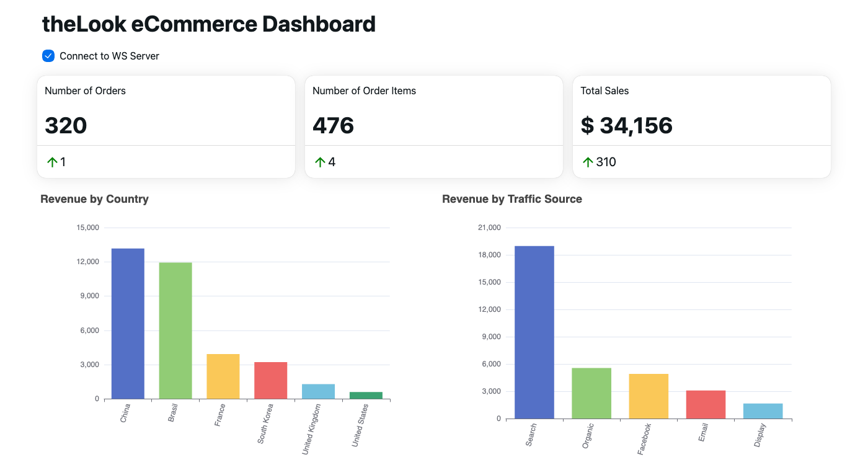Image resolution: width=868 pixels, height=470 pixels.
Task: Click the Facebook axis label
Action: coord(644,440)
